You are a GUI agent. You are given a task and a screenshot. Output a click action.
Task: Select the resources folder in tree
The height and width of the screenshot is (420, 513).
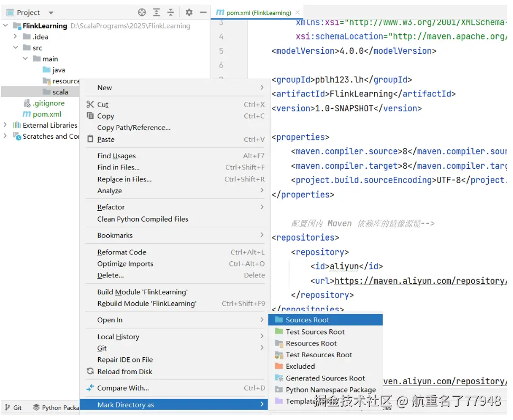point(61,81)
